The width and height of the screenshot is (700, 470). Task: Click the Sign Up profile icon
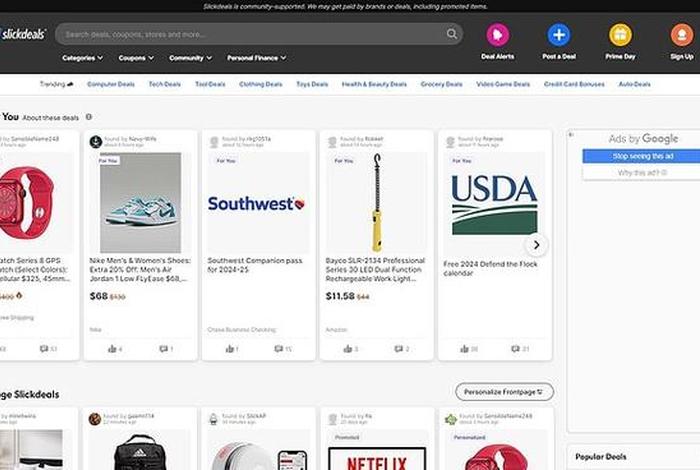[x=682, y=35]
